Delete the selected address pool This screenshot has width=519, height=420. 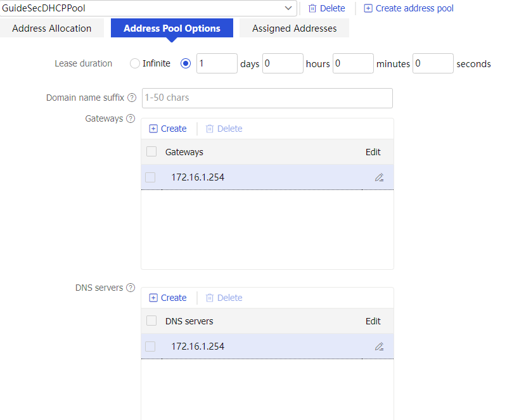click(x=327, y=8)
